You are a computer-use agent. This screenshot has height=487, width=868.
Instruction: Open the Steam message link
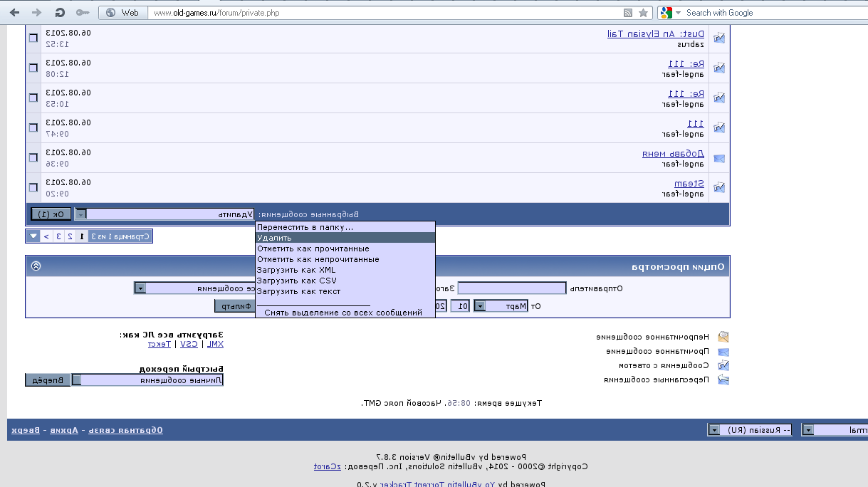pyautogui.click(x=689, y=183)
